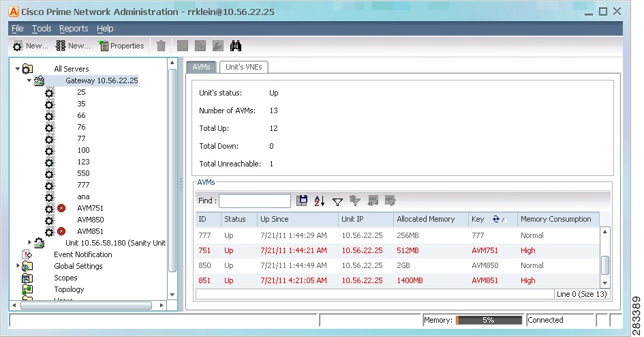Click the wrench icon in the toolbar
The image size is (644, 337).
tap(217, 46)
